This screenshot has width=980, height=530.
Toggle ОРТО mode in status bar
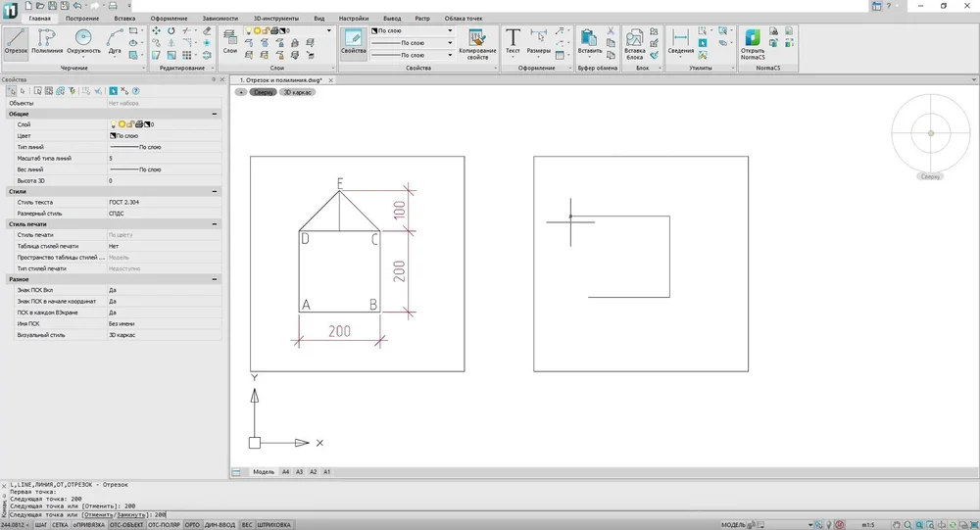click(193, 525)
